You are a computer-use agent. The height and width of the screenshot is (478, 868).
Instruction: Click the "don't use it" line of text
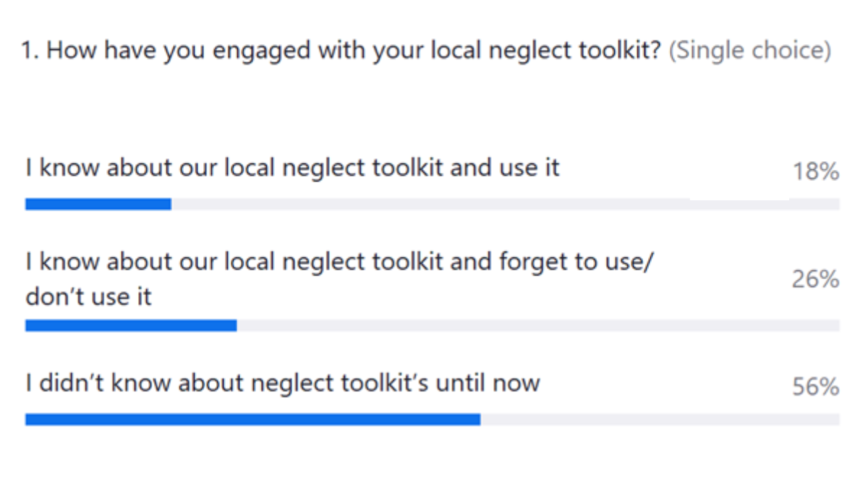point(88,296)
